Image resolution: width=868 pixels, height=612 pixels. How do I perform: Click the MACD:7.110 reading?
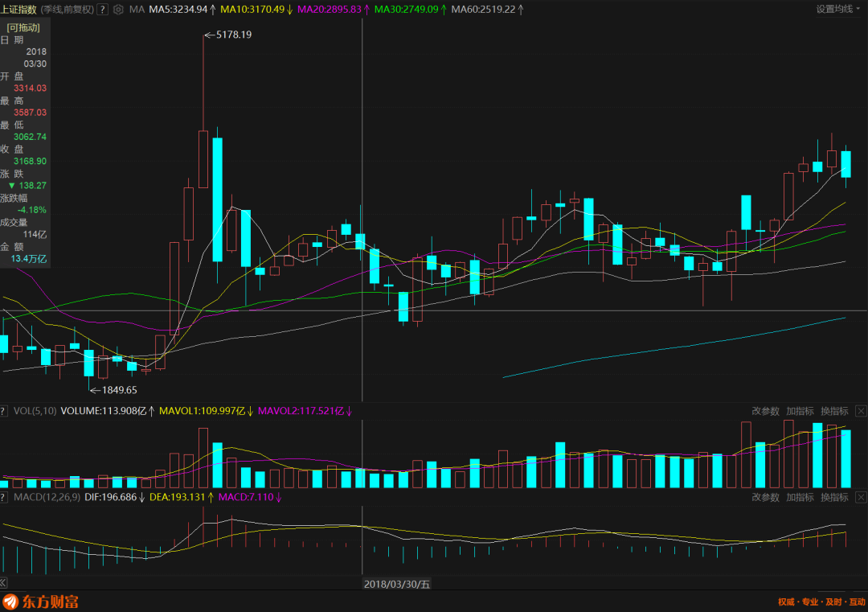[x=247, y=497]
